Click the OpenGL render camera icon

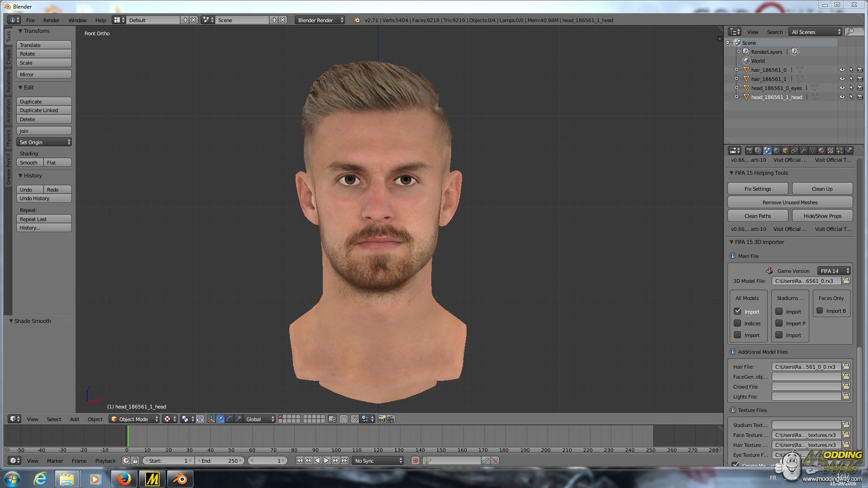[x=382, y=419]
